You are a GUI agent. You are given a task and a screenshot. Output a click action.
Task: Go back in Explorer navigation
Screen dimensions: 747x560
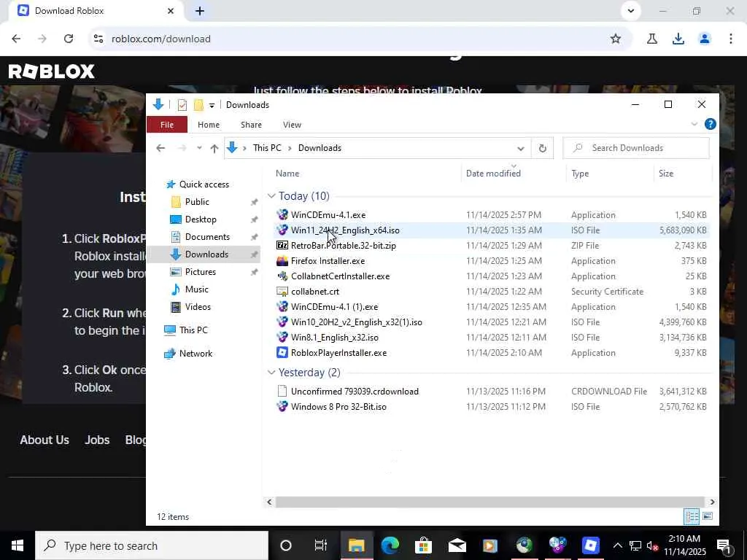(x=160, y=148)
